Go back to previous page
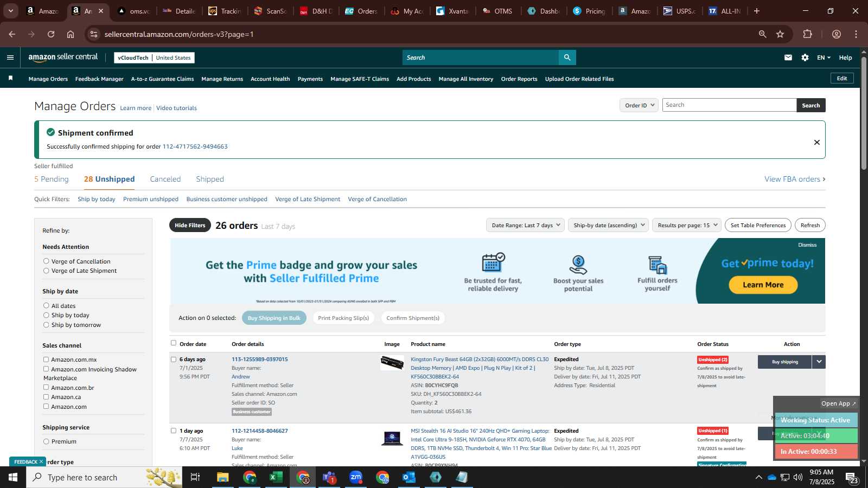Image resolution: width=868 pixels, height=488 pixels. tap(12, 34)
